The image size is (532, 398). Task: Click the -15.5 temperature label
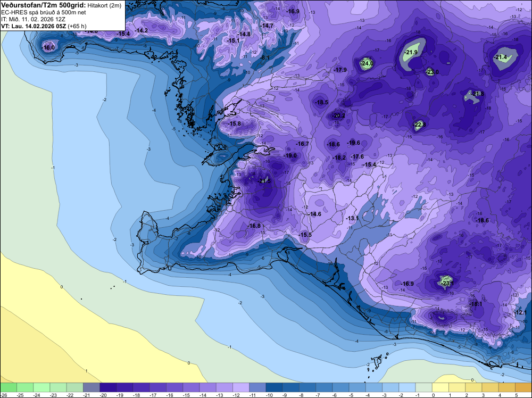point(305,235)
